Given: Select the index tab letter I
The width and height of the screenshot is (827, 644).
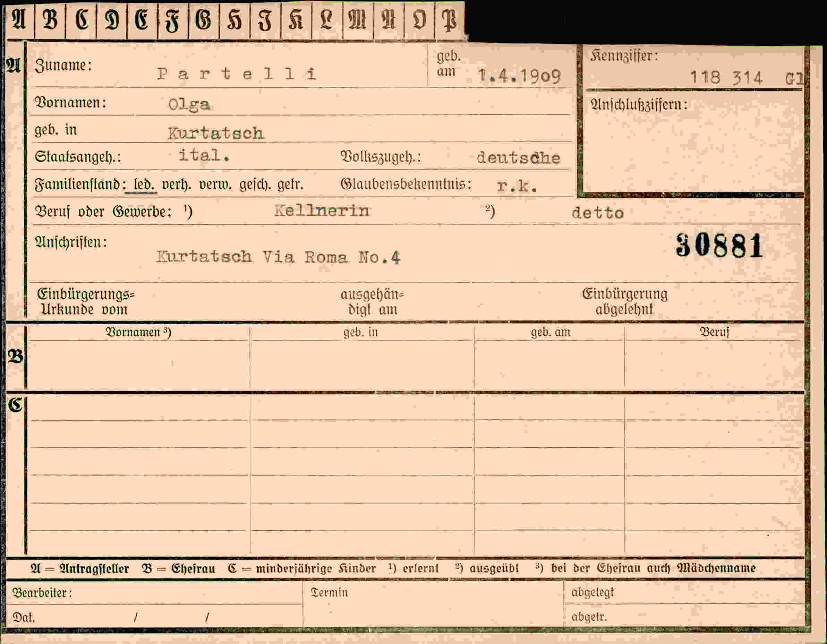Looking at the screenshot, I should [x=265, y=20].
